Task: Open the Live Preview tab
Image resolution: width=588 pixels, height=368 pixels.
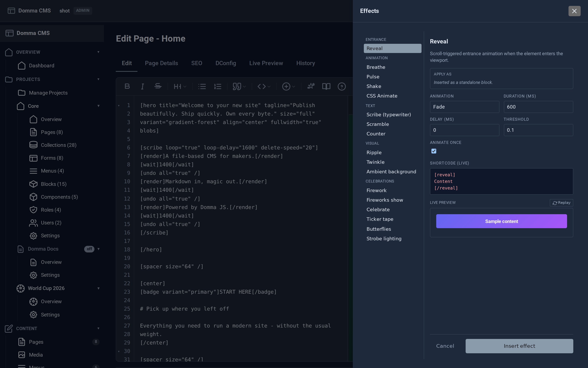Action: [266, 63]
